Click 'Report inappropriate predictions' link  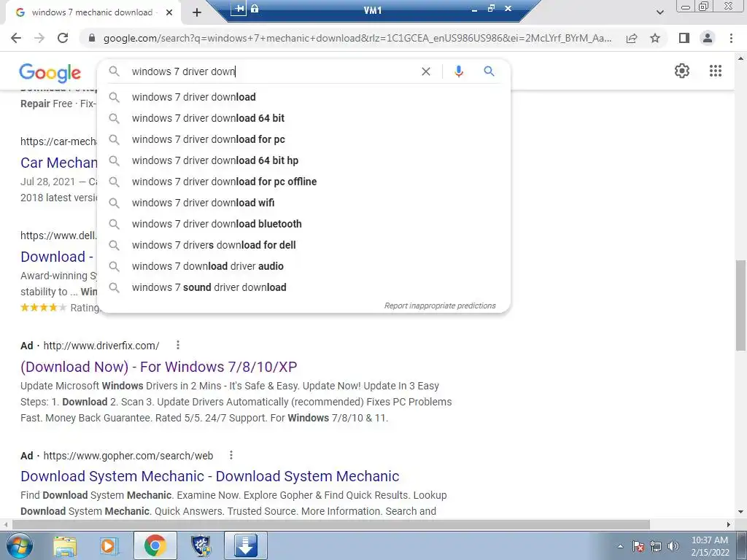click(x=440, y=306)
